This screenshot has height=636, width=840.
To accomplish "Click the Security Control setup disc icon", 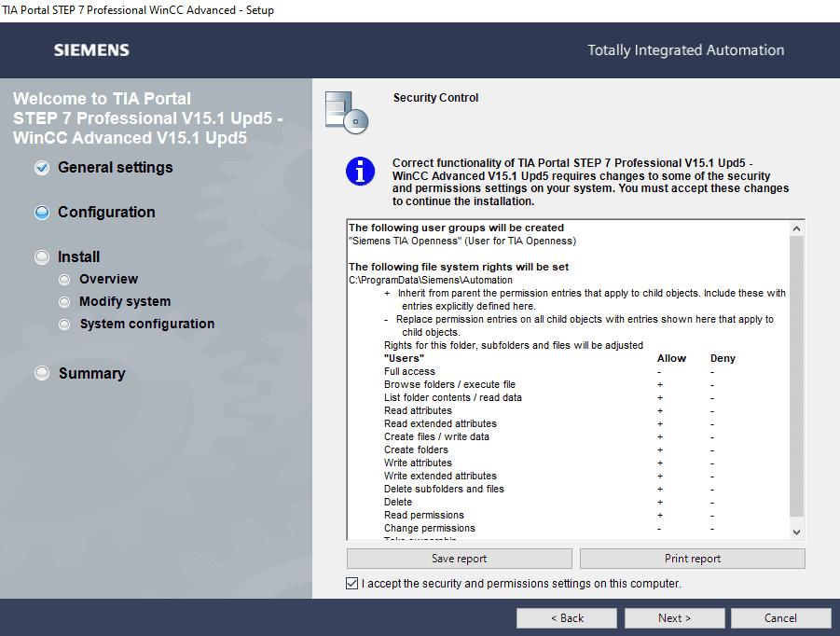I will click(347, 113).
